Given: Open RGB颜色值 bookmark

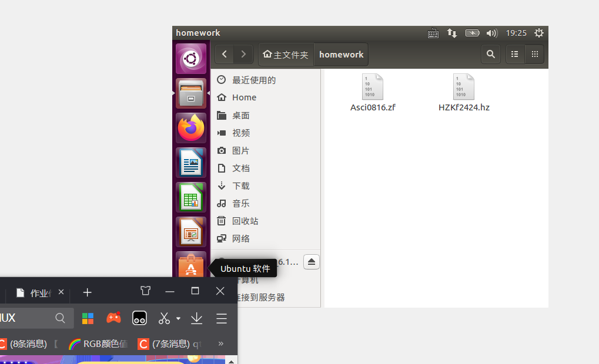Looking at the screenshot, I should click(98, 344).
